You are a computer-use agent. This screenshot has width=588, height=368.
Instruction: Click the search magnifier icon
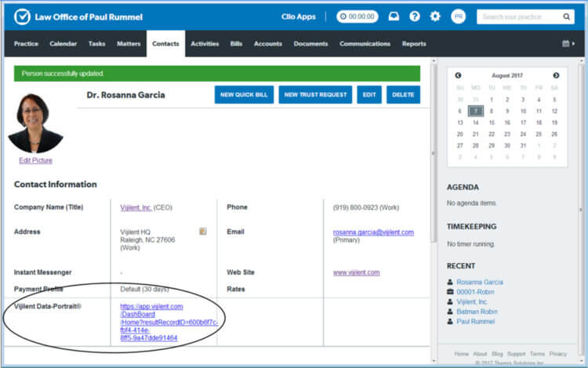click(x=566, y=17)
